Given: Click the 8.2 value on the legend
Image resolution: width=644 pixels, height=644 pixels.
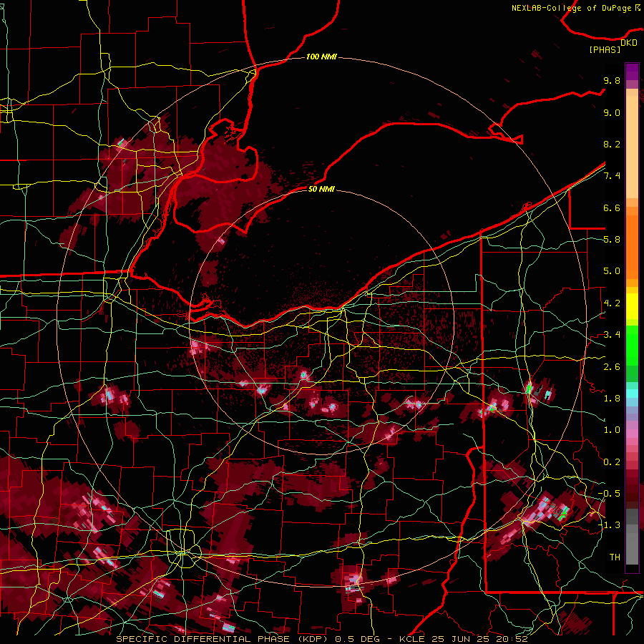Looking at the screenshot, I should click(x=612, y=144).
